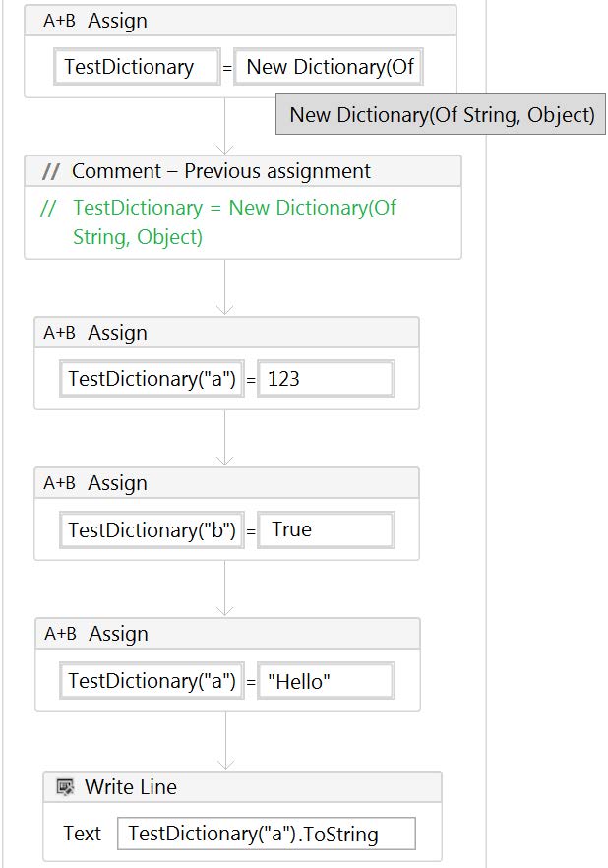Click the New Dictionary(Of String, Object) tooltip

[x=441, y=114]
